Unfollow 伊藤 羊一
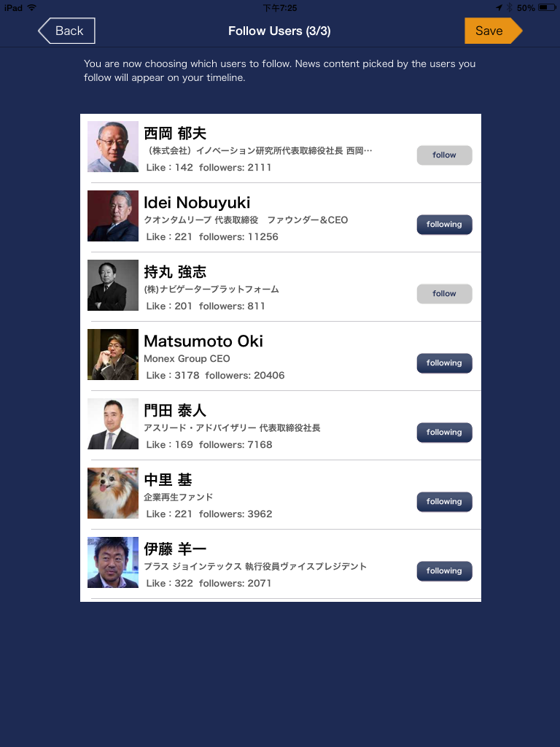The width and height of the screenshot is (560, 747). 444,571
